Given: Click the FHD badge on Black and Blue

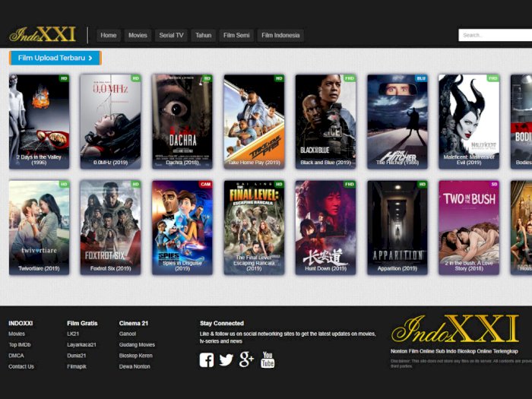Looking at the screenshot, I should 350,78.
